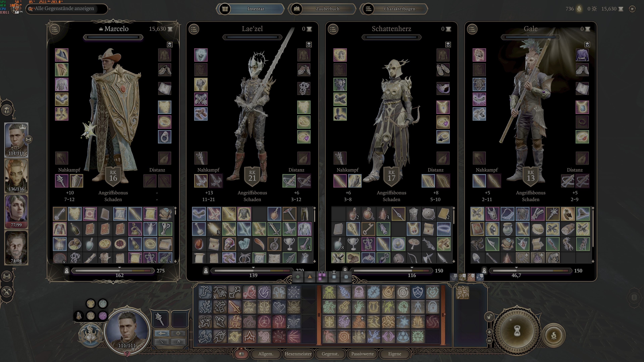
Task: Open the Zauberbuch tab
Action: click(327, 9)
